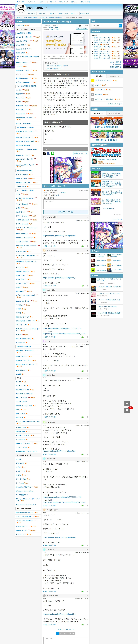Share the page on Facebook
This screenshot has width=138, height=644.
click(x=49, y=153)
